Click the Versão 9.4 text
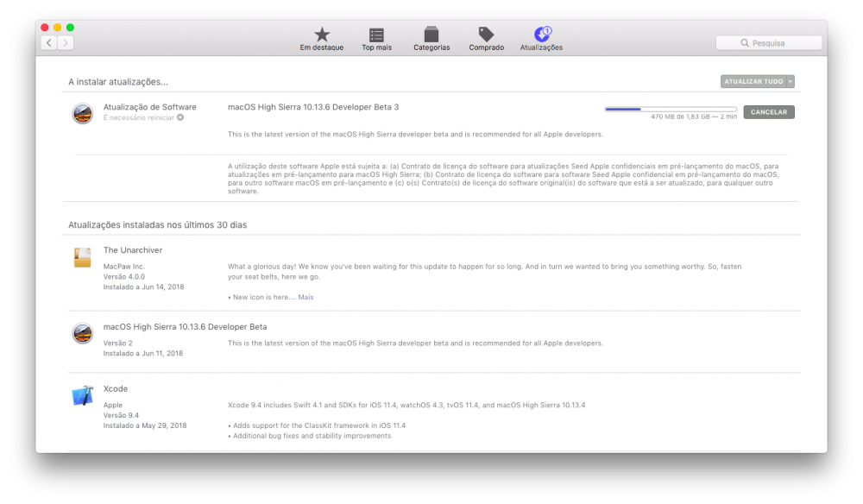The width and height of the screenshot is (863, 504). click(121, 415)
